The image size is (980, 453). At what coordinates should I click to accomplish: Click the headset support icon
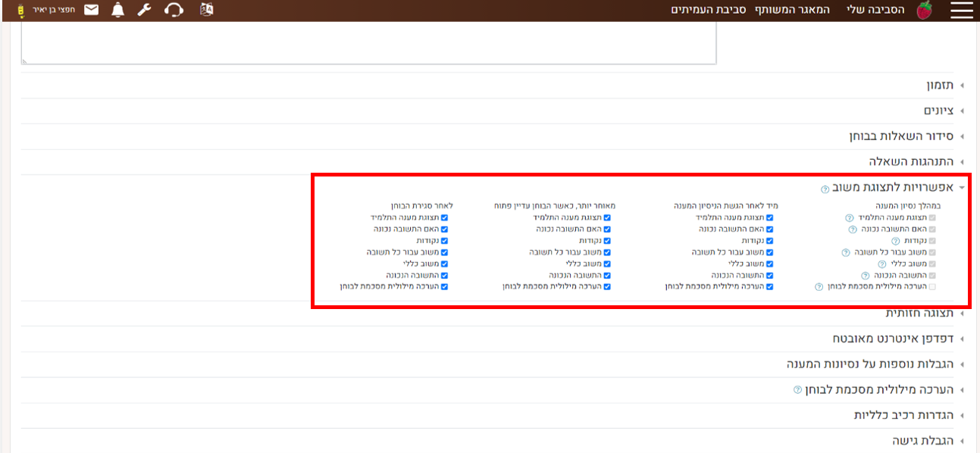(174, 10)
